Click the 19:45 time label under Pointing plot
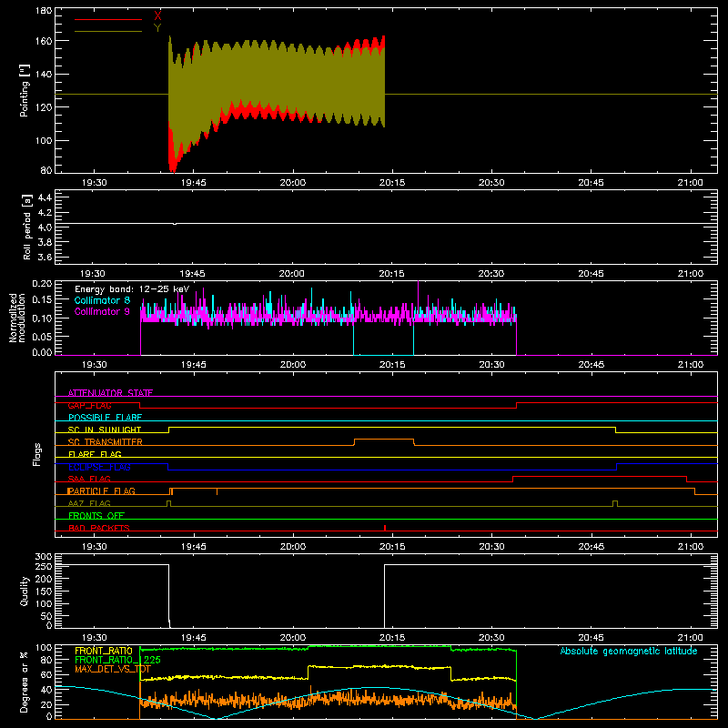The height and width of the screenshot is (728, 728). pyautogui.click(x=193, y=183)
